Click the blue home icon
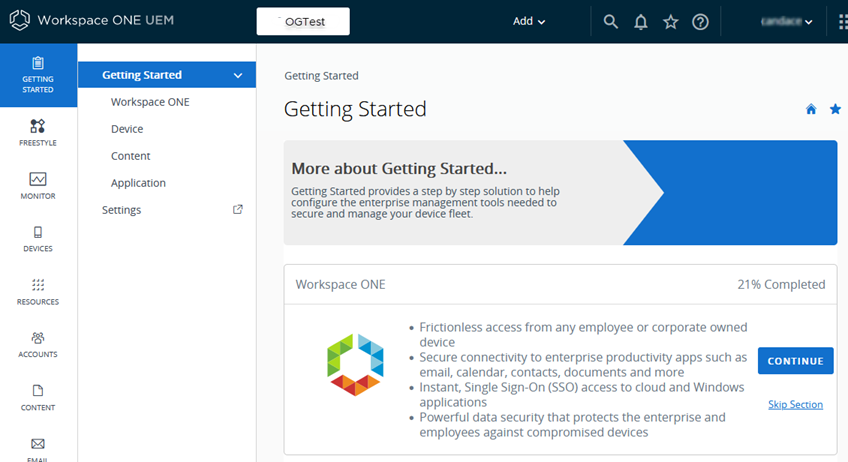 [x=811, y=109]
